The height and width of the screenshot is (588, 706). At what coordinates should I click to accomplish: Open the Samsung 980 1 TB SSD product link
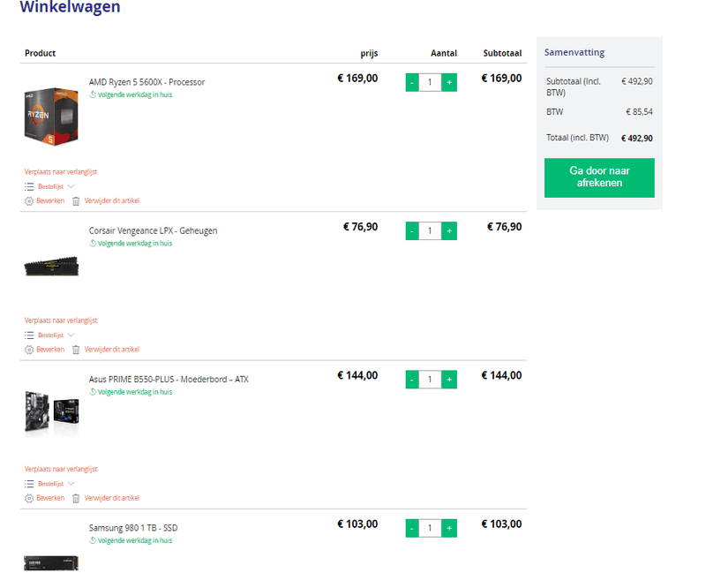click(x=133, y=528)
